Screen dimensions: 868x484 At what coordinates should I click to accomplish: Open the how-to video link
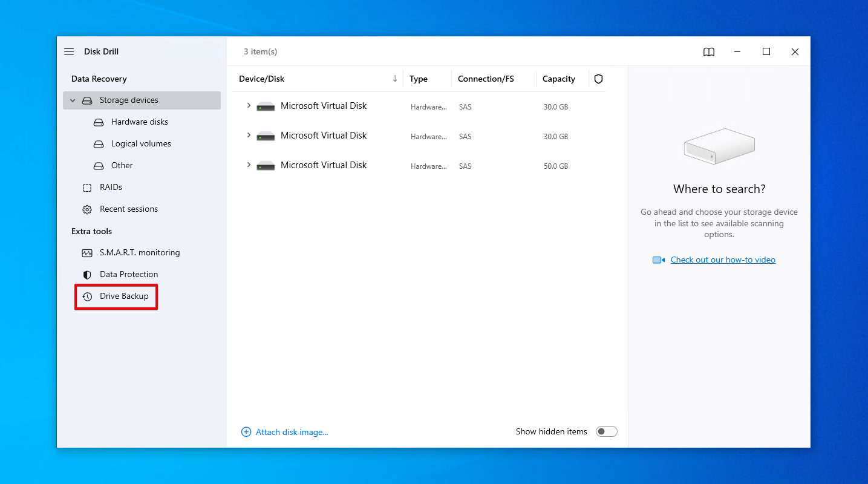click(723, 259)
